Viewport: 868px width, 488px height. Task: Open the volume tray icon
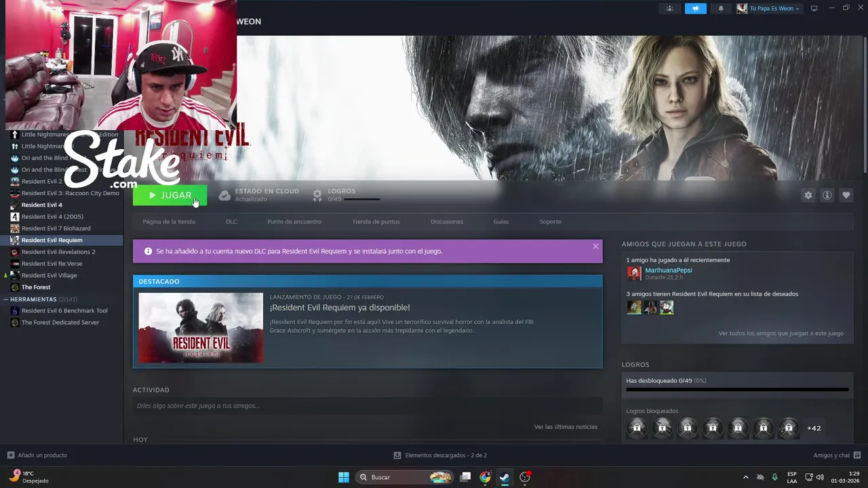click(819, 477)
